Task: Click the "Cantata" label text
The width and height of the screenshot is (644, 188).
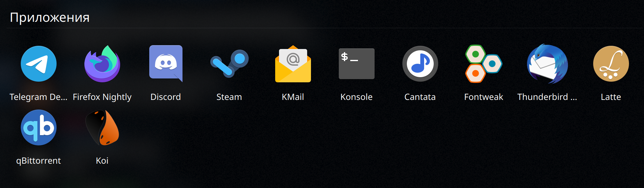Action: point(420,97)
